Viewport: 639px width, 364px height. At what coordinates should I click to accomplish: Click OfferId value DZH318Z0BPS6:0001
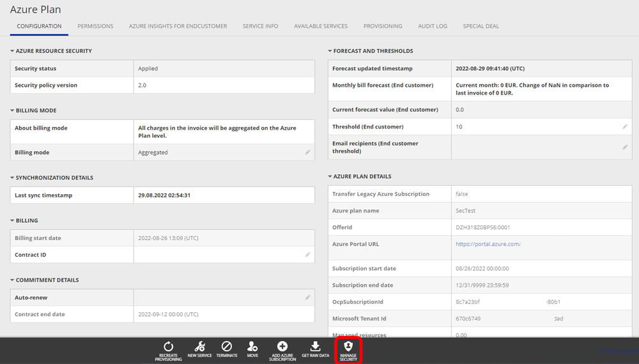[x=483, y=227]
